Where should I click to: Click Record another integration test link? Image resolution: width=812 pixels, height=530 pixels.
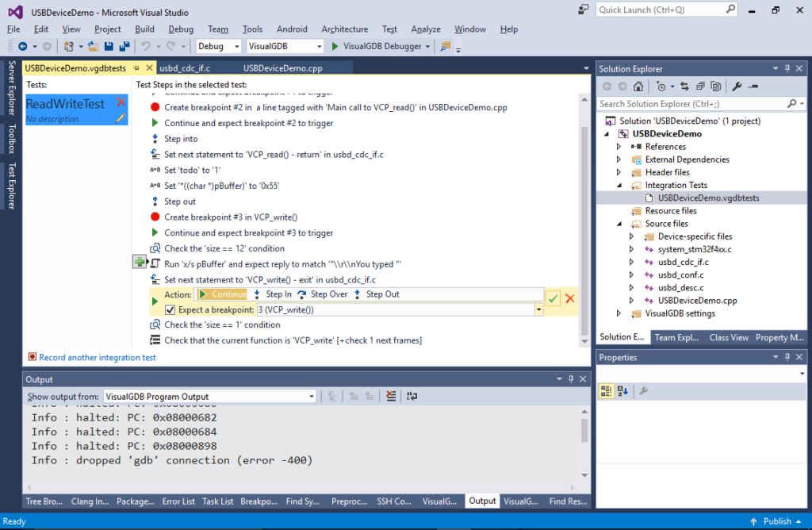tap(98, 358)
